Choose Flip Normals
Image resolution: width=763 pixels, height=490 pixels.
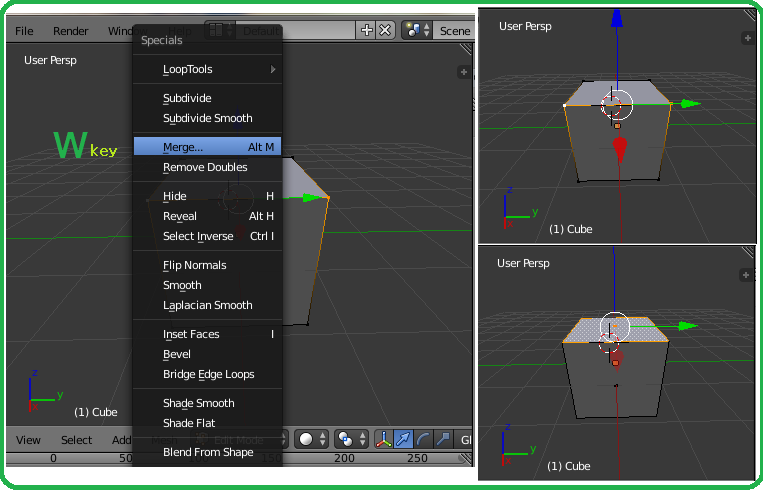[207, 265]
